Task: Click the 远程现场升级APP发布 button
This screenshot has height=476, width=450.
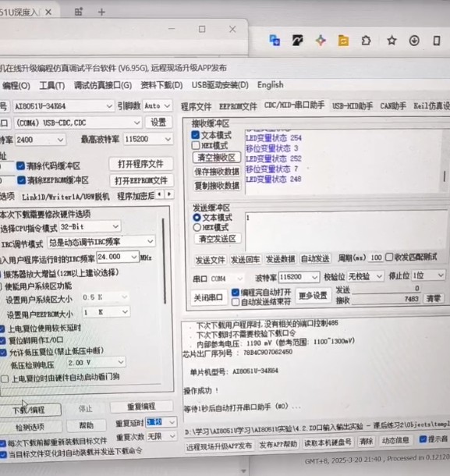Action: pos(219,446)
